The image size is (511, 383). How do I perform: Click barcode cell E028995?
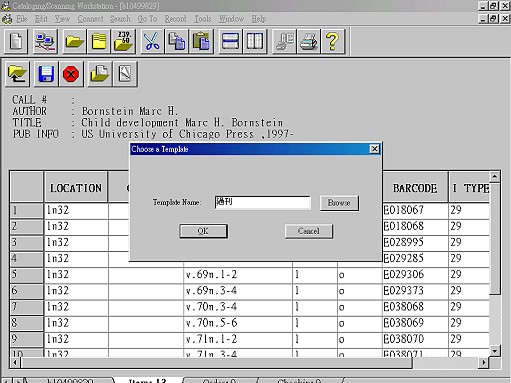(415, 243)
